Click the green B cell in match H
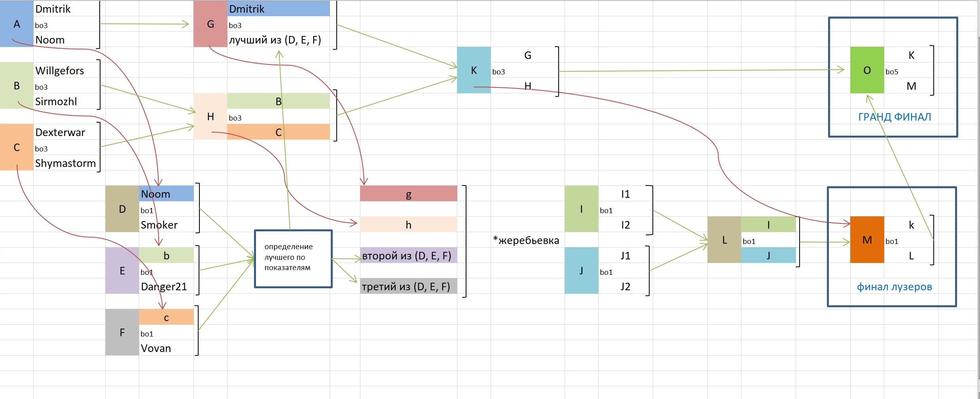Image resolution: width=980 pixels, height=399 pixels. pos(279,101)
